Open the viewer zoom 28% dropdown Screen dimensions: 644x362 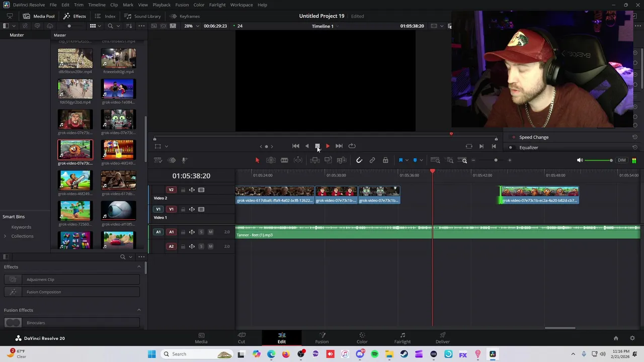coord(191,26)
